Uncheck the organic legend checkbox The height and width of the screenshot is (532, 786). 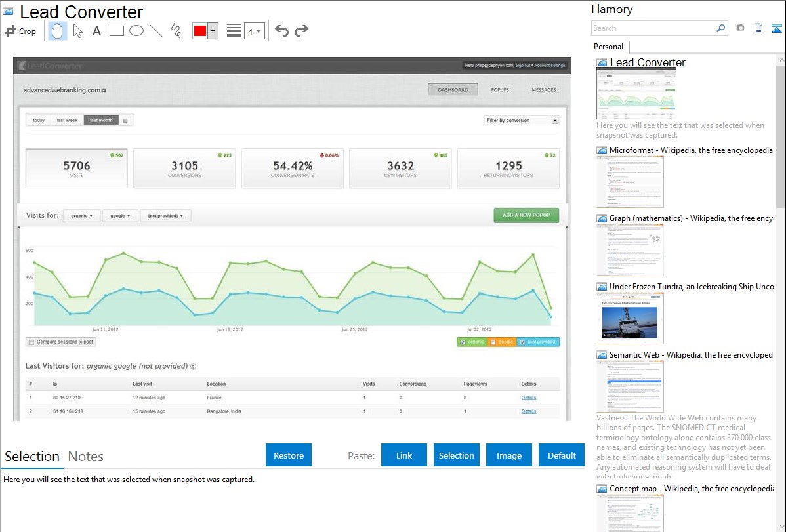(x=463, y=342)
